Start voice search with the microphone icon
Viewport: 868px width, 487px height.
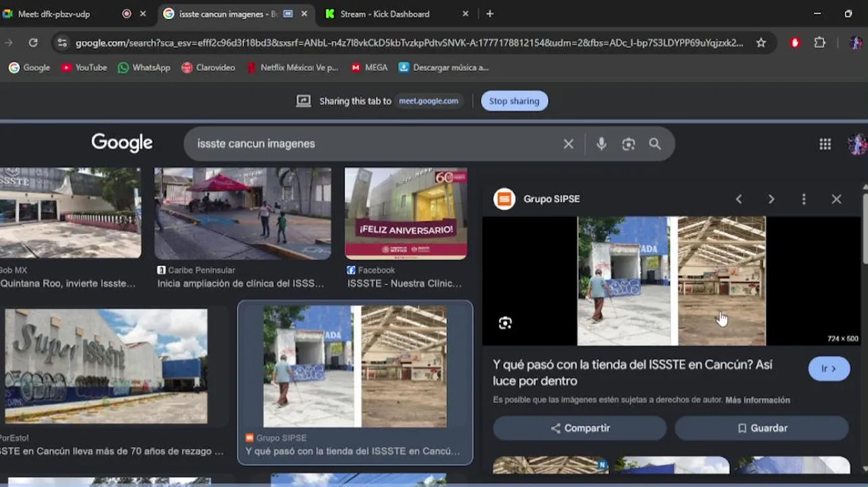[601, 143]
